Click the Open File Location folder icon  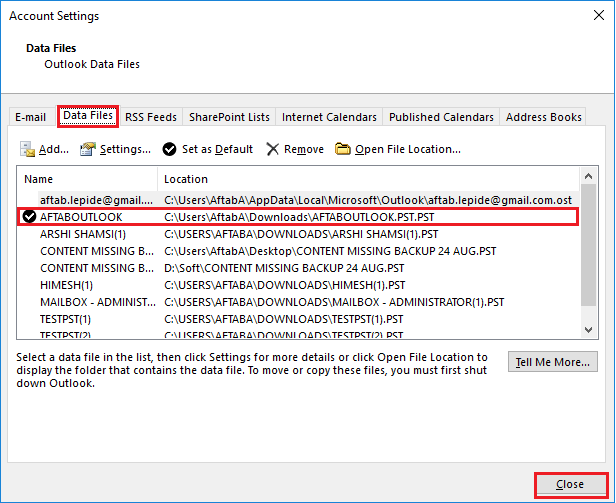coord(343,149)
